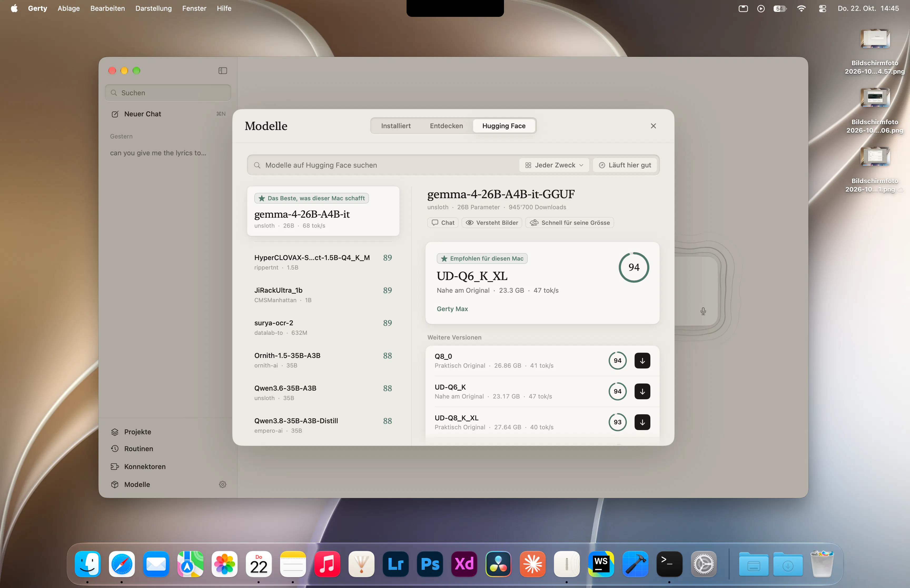The width and height of the screenshot is (910, 588).
Task: Open Adobe XD from the dock
Action: (464, 564)
